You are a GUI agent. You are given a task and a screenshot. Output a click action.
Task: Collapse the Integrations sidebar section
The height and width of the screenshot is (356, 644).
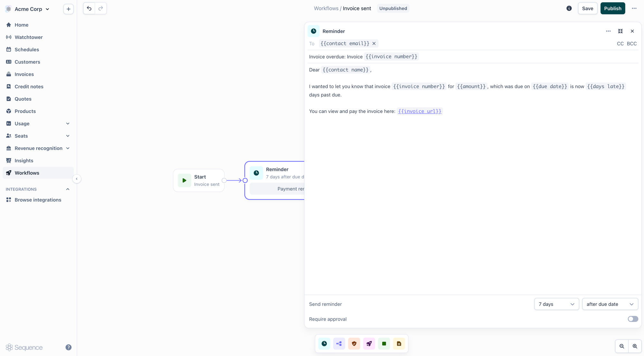tap(68, 189)
